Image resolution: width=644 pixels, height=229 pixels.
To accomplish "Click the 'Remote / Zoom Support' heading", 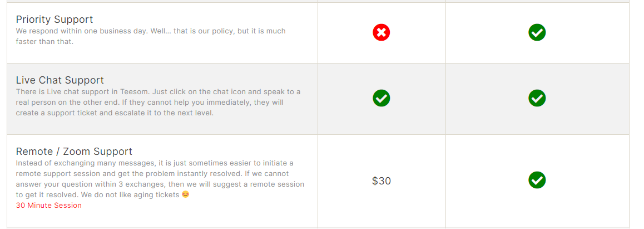I will [x=74, y=152].
